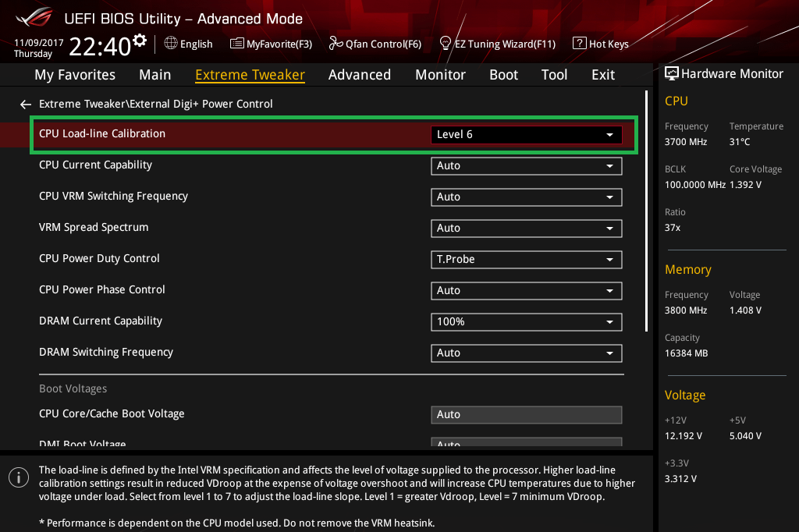The width and height of the screenshot is (799, 532).
Task: Select the CPU Core/Cache Boot Voltage label
Action: point(112,413)
